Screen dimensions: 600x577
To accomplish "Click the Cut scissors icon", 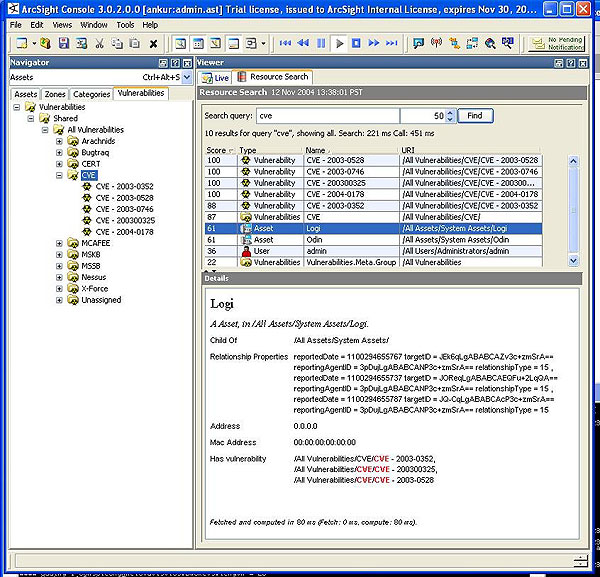I will 99,44.
